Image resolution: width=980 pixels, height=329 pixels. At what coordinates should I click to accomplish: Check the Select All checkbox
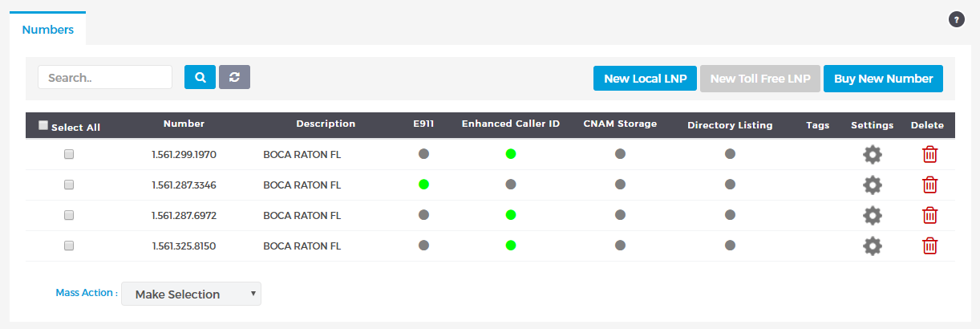(x=43, y=125)
